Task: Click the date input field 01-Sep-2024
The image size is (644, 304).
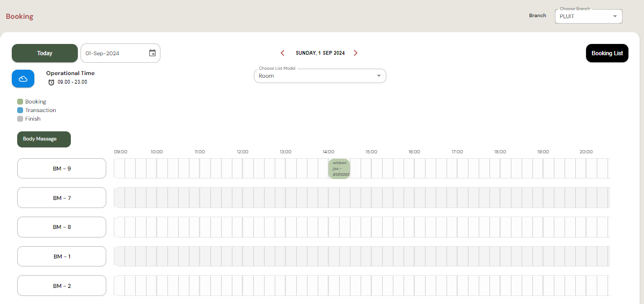Action: pos(114,53)
